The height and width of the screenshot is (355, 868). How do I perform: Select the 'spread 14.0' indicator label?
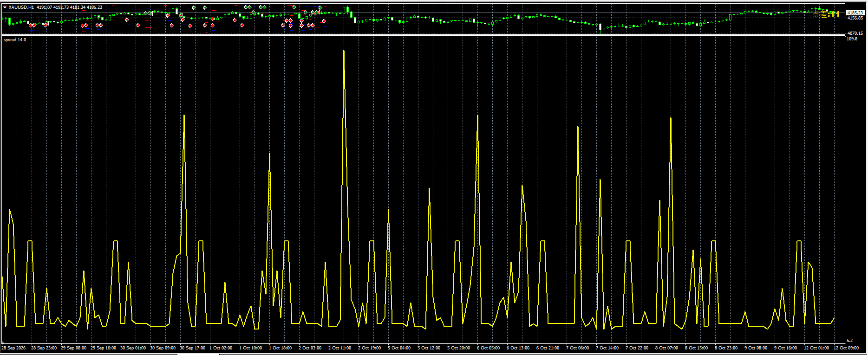pyautogui.click(x=15, y=40)
